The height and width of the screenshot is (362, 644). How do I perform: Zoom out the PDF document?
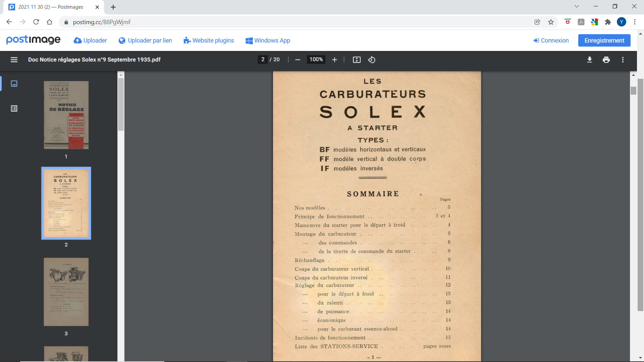(x=298, y=60)
